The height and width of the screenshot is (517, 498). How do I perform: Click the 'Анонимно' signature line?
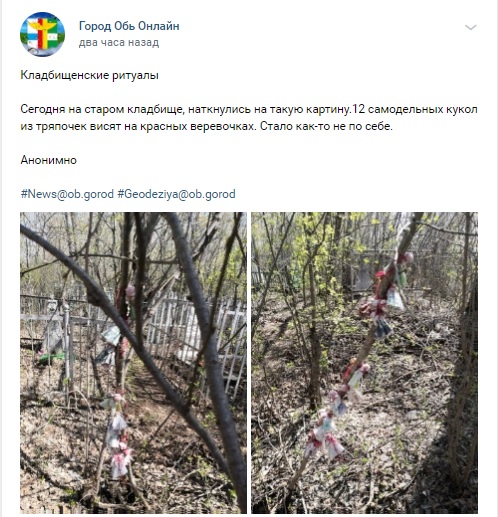pyautogui.click(x=49, y=160)
